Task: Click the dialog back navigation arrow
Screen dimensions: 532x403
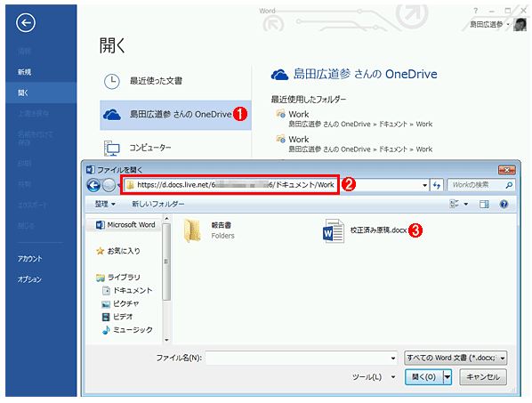Action: (93, 185)
